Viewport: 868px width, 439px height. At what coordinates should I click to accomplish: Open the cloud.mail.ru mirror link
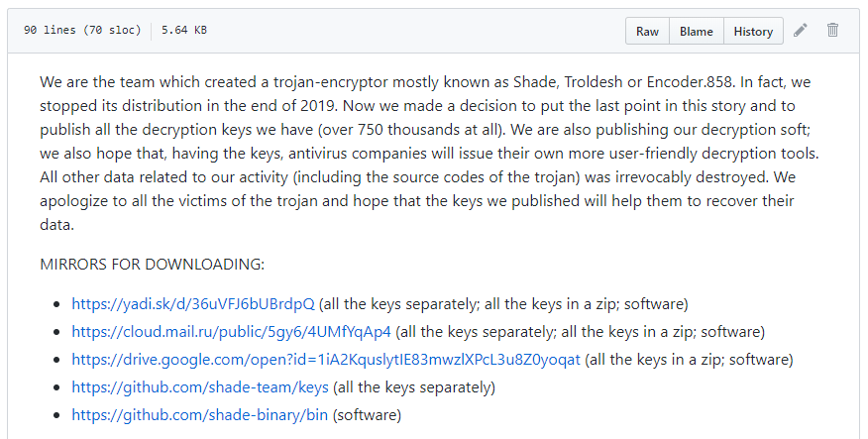click(231, 331)
